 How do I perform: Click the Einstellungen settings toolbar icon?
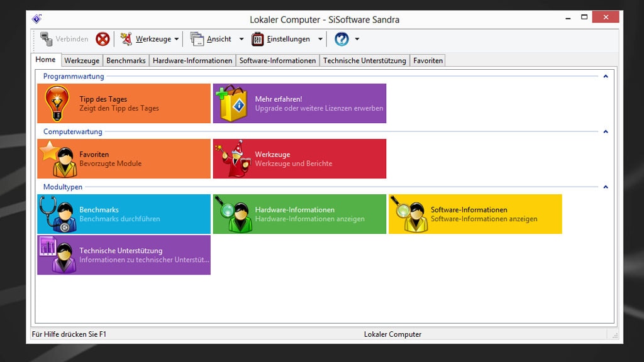point(257,39)
